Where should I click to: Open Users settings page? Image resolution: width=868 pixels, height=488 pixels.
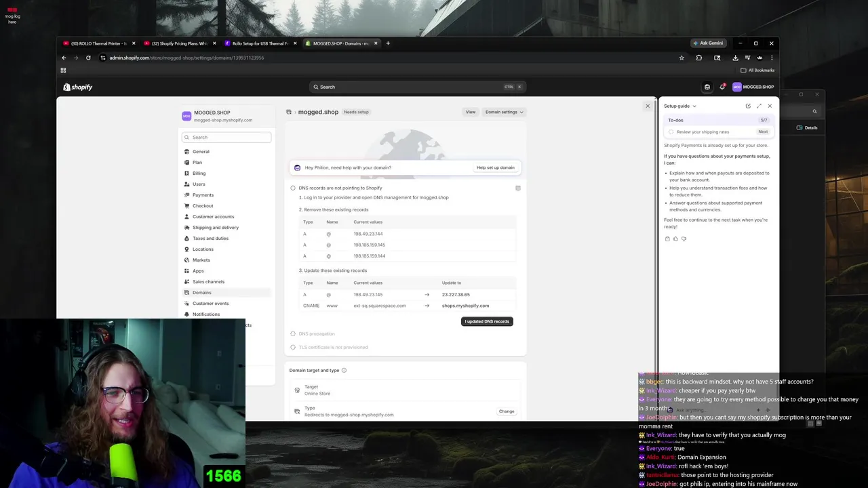[199, 184]
